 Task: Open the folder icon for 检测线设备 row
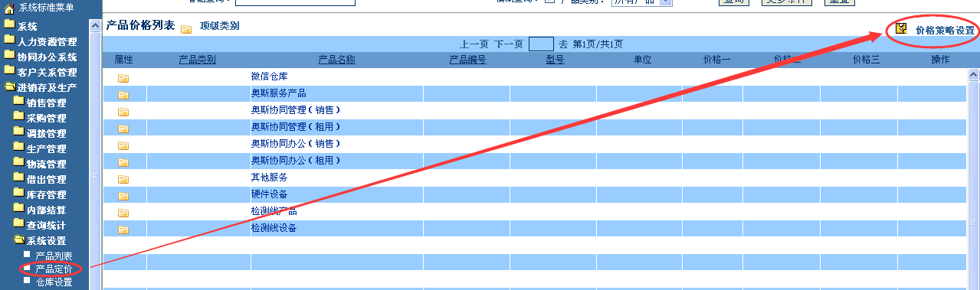123,230
